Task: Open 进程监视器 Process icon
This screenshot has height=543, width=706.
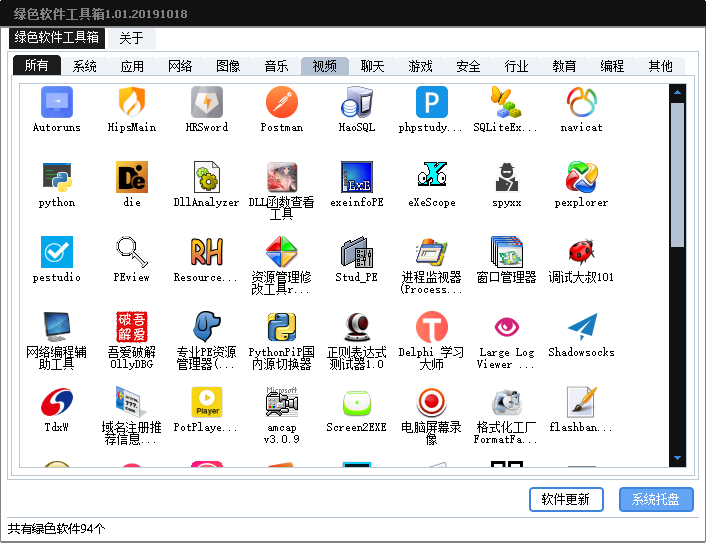Action: pos(432,252)
